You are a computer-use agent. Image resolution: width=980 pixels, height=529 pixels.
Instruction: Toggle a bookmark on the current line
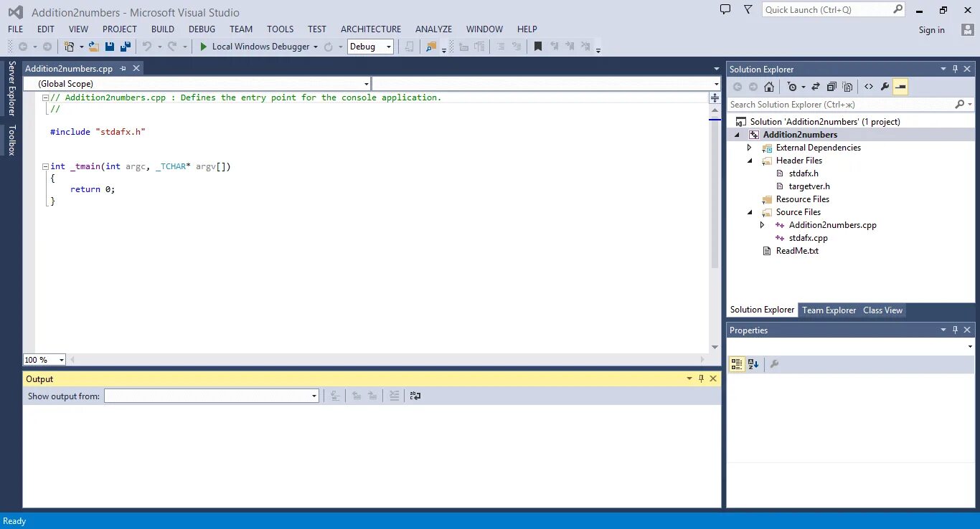click(537, 47)
